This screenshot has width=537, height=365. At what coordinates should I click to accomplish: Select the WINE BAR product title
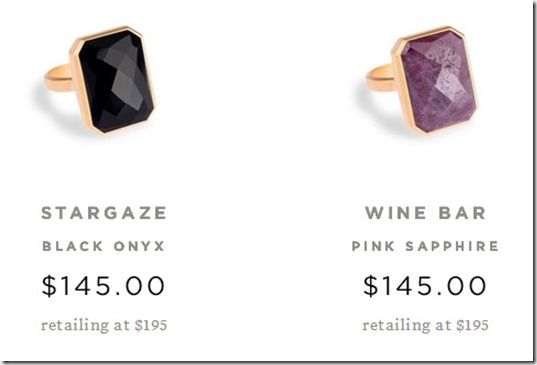425,213
